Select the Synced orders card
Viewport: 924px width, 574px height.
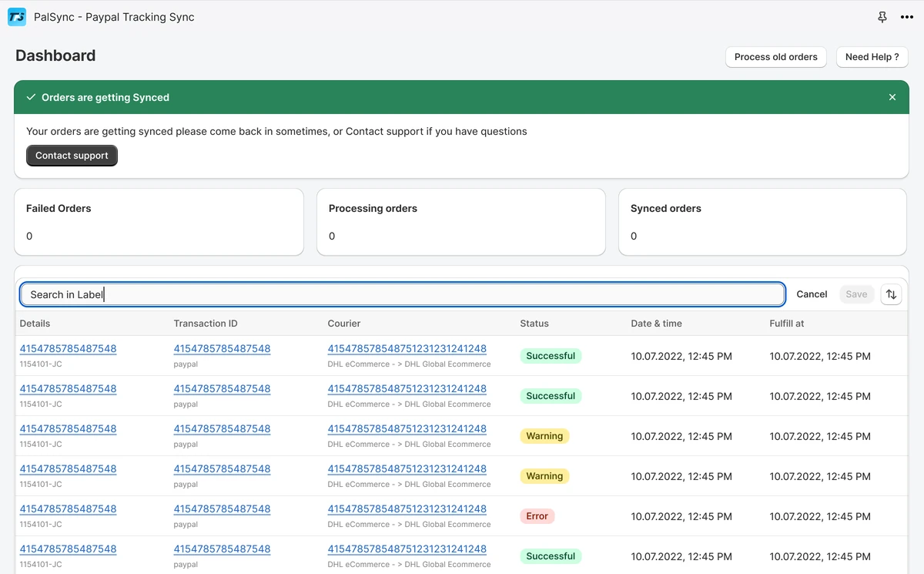(x=763, y=222)
